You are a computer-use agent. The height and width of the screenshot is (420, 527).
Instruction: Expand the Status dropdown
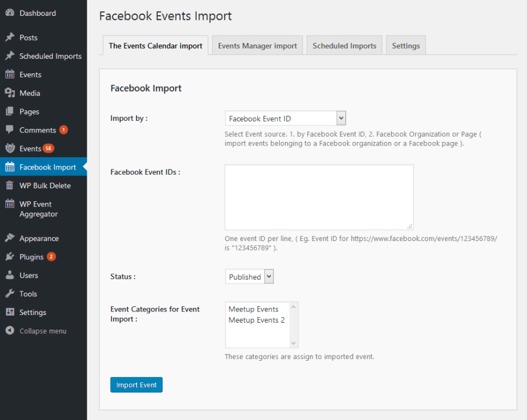tap(249, 277)
